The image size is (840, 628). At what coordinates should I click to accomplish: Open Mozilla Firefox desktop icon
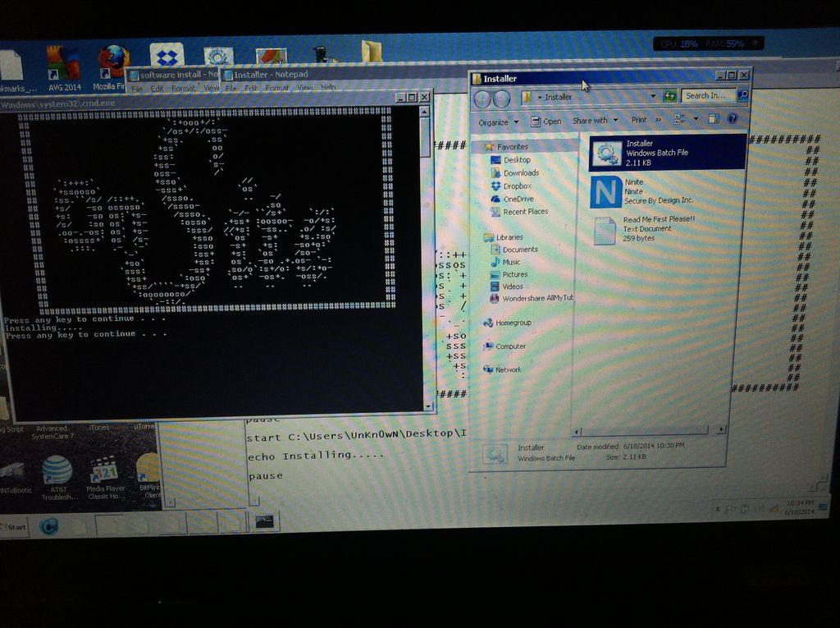pos(113,57)
